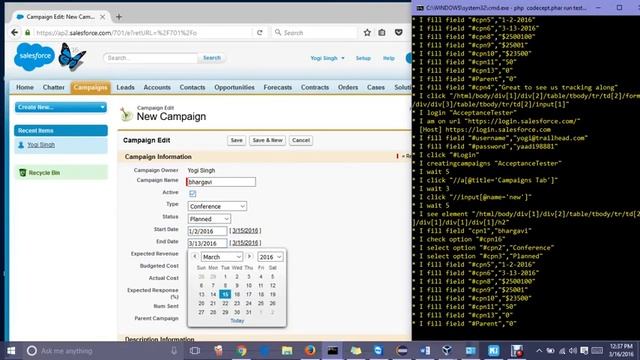Open a new browser tab with plus
The image size is (640, 360).
click(x=119, y=17)
